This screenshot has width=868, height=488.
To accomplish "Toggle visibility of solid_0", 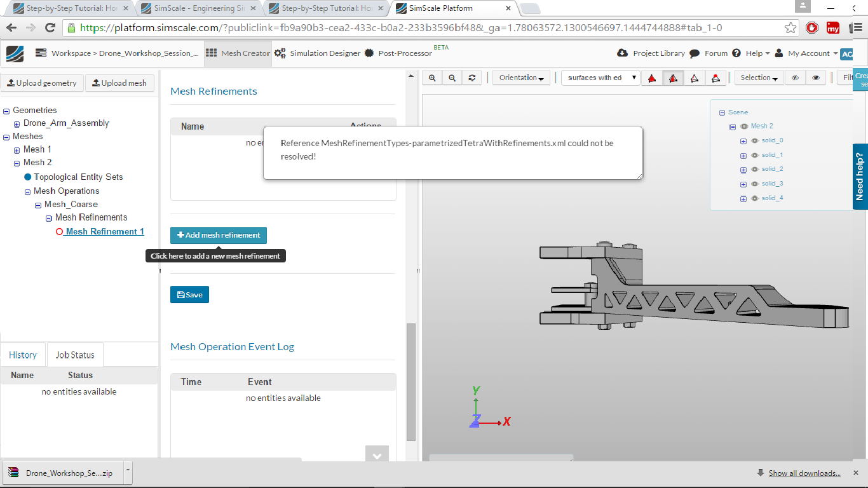I will pyautogui.click(x=755, y=140).
